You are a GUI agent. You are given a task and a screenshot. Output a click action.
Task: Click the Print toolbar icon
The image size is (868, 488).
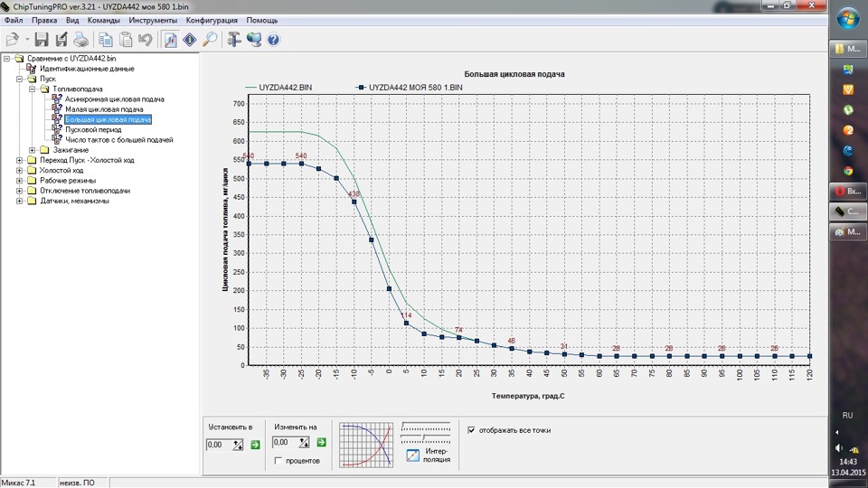(80, 40)
